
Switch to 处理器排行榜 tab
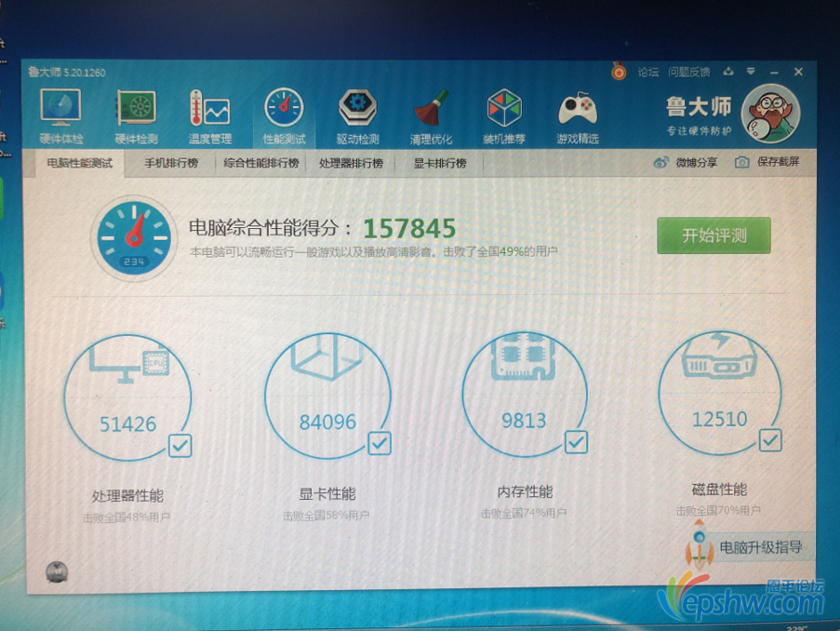[351, 163]
